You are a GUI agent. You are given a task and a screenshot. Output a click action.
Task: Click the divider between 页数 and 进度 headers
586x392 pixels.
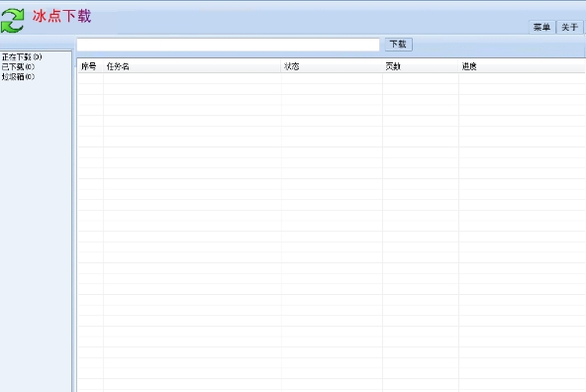[x=458, y=66]
